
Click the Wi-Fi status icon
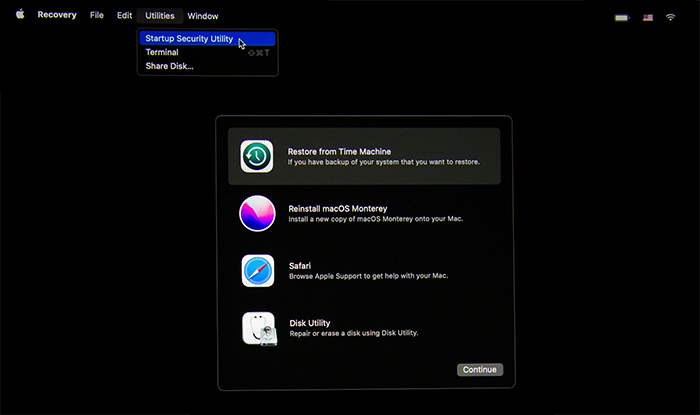coord(669,17)
